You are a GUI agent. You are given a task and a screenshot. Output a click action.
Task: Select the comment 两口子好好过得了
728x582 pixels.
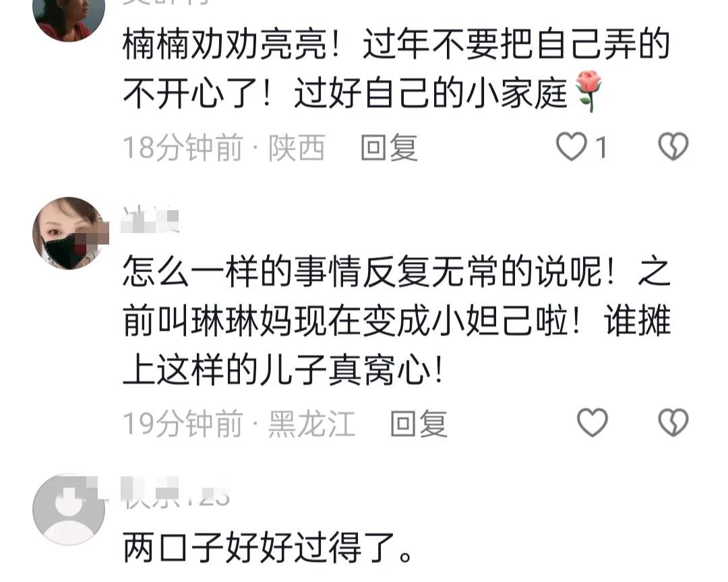tap(268, 548)
